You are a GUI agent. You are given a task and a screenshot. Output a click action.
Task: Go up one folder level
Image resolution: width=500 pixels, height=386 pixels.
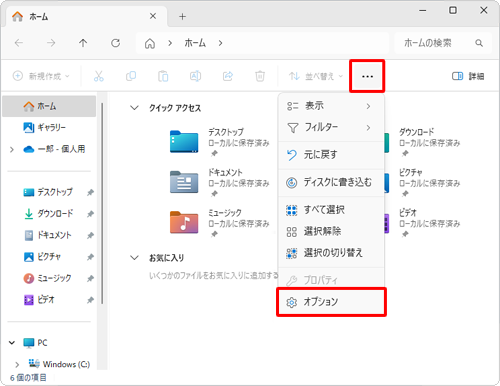coord(83,43)
